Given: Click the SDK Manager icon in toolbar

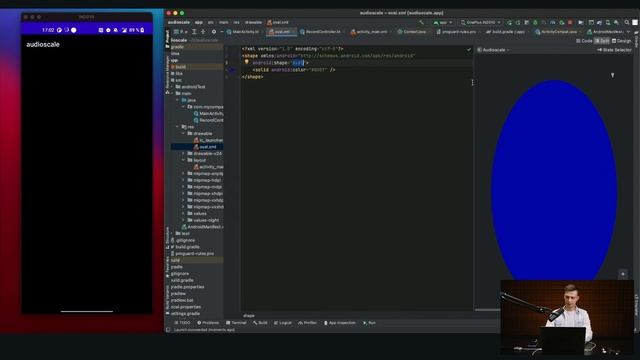Looking at the screenshot, I should tap(616, 22).
